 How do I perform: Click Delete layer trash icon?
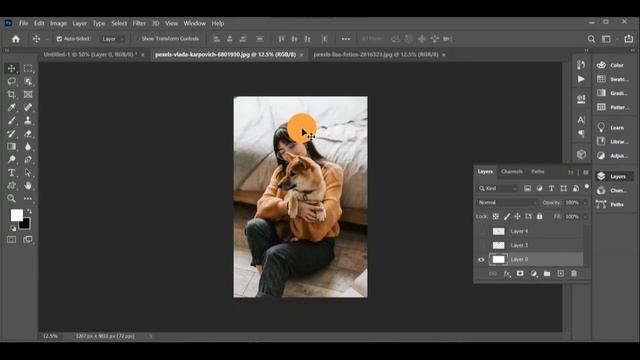574,273
